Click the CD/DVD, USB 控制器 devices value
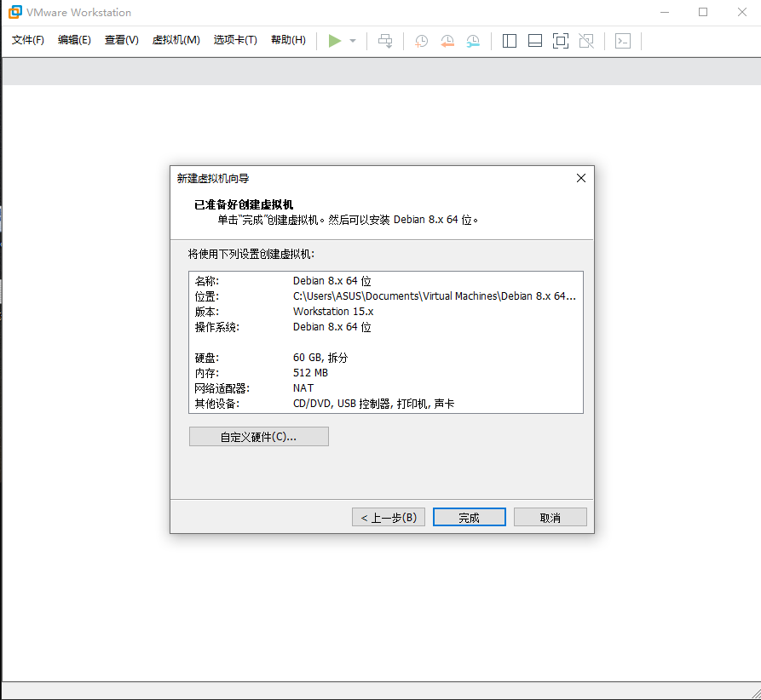The height and width of the screenshot is (700, 761). [374, 404]
